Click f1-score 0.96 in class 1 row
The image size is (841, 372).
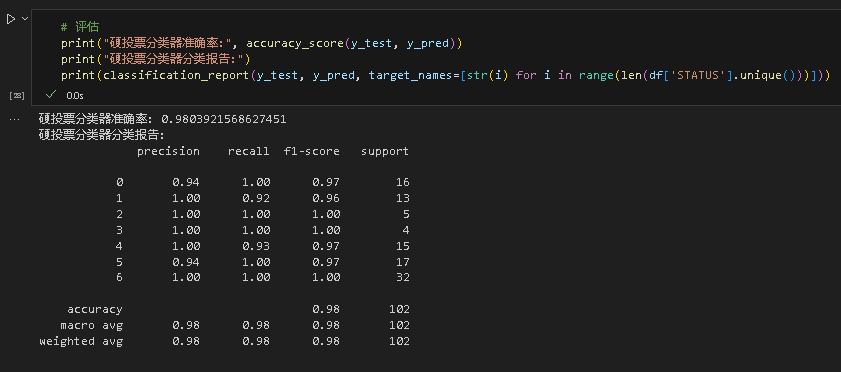[326, 198]
